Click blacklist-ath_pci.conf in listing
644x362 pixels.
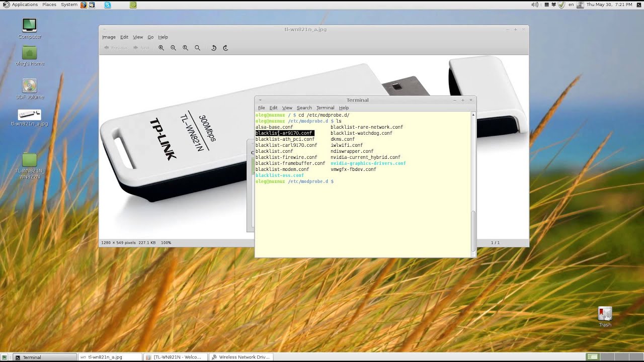point(285,139)
